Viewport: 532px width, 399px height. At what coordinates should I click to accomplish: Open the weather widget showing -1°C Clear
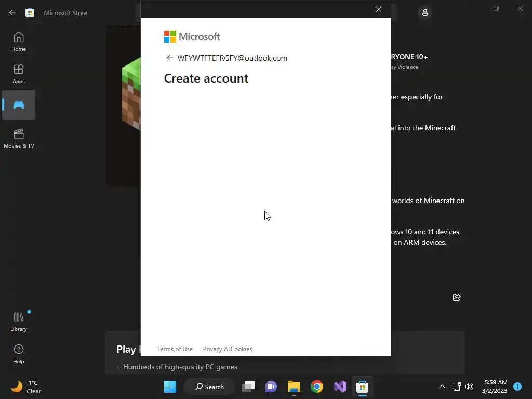pos(26,387)
